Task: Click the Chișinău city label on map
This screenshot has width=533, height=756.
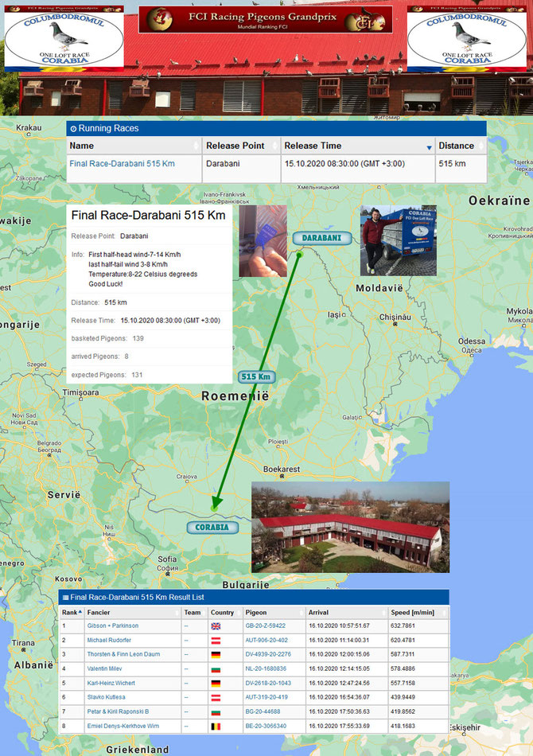Action: 395,318
